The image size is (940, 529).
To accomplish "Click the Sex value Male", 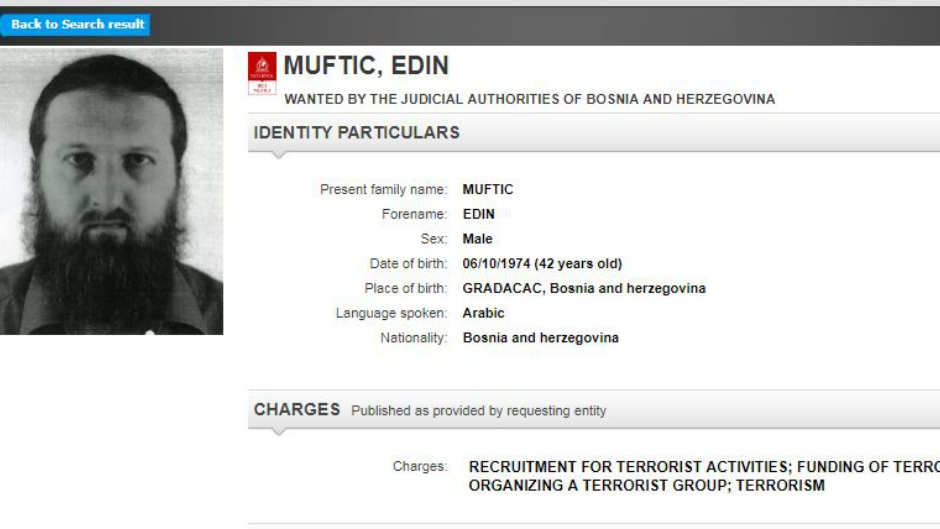I will coord(478,239).
